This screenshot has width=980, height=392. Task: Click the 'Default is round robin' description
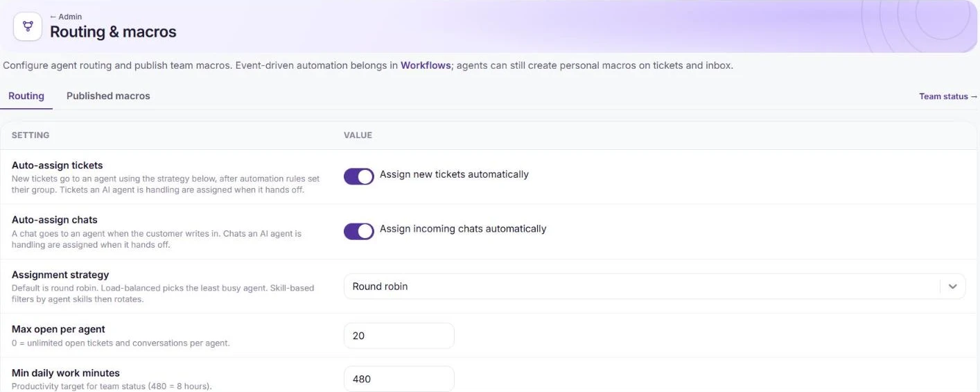click(163, 293)
